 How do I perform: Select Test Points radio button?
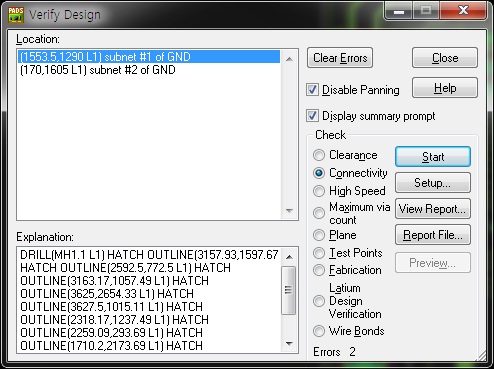point(319,253)
